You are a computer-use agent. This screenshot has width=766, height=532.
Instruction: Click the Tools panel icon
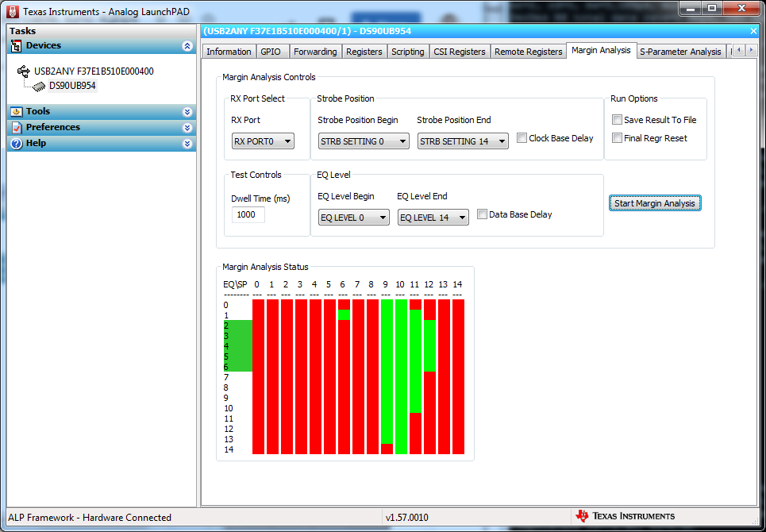click(17, 112)
